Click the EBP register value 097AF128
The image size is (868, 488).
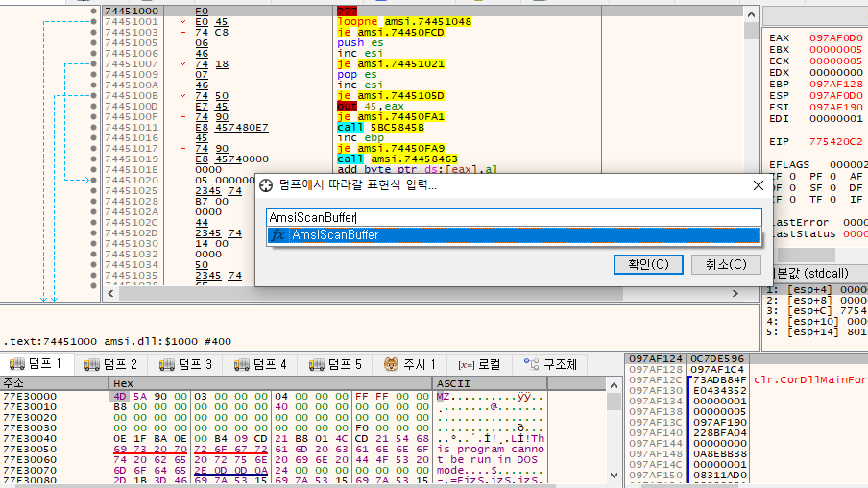pyautogui.click(x=836, y=85)
